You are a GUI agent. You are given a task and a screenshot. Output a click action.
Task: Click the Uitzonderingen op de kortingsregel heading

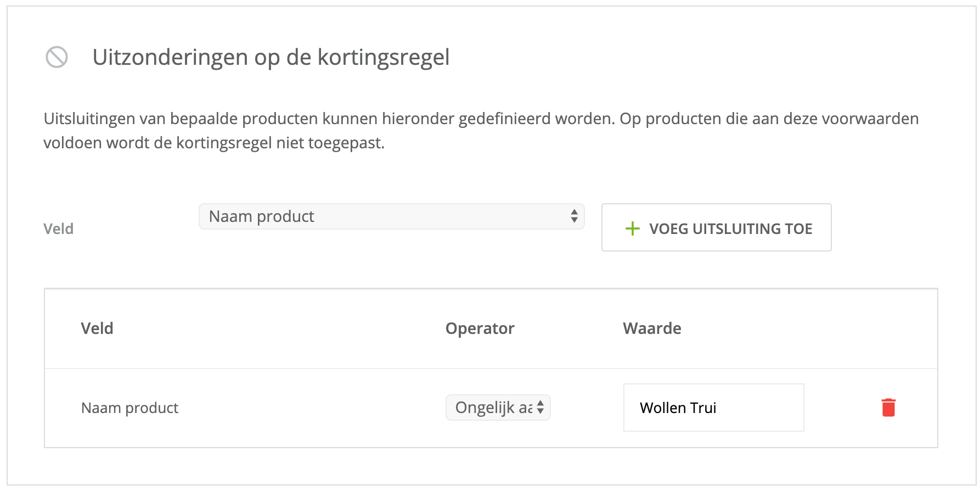(271, 58)
